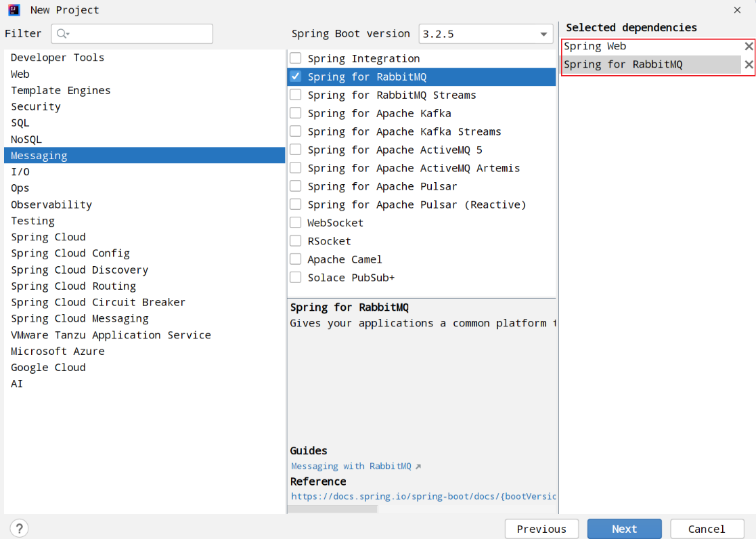756x539 pixels.
Task: Select the Google Cloud category
Action: [145, 368]
